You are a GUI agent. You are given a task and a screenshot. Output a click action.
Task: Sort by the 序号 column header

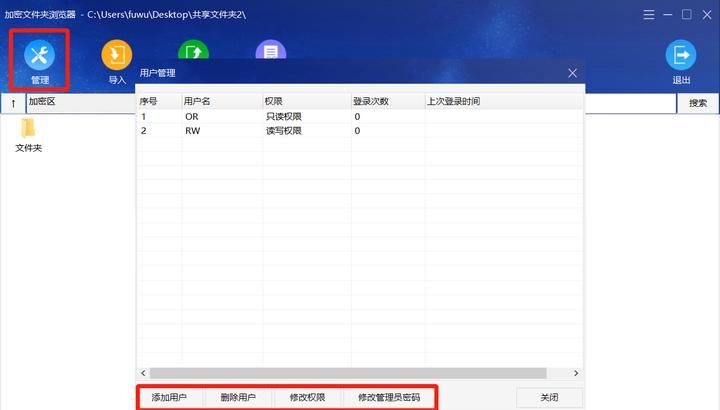coord(159,101)
